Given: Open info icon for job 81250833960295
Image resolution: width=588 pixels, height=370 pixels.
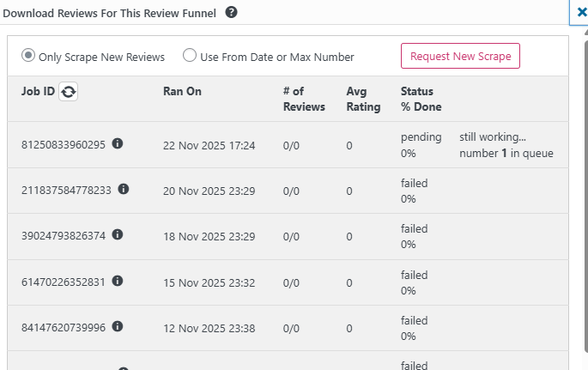Looking at the screenshot, I should click(x=118, y=143).
